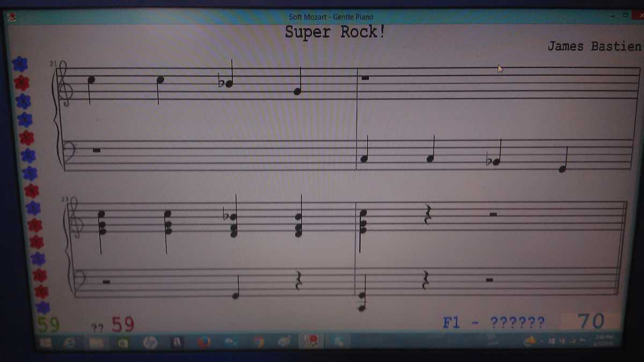Click the flat sign in bass measure 22

489,161
